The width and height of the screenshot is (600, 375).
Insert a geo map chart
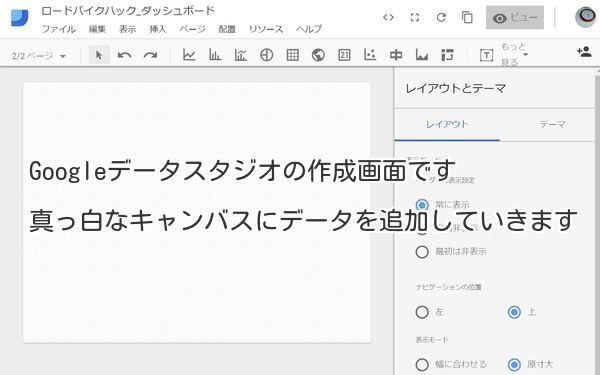tap(318, 55)
